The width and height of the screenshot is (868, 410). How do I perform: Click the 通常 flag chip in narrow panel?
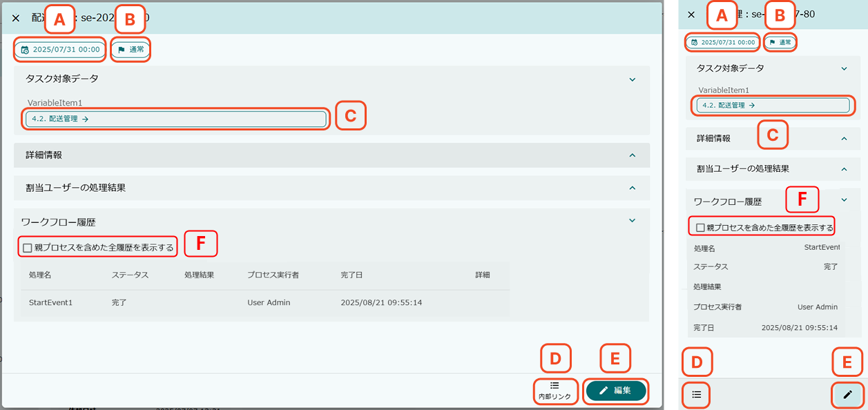pyautogui.click(x=780, y=42)
